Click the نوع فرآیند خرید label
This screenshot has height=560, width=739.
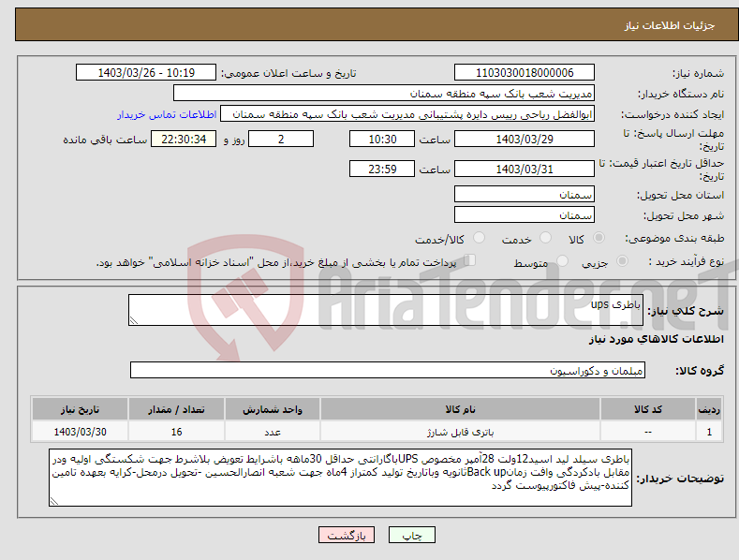coord(687,261)
